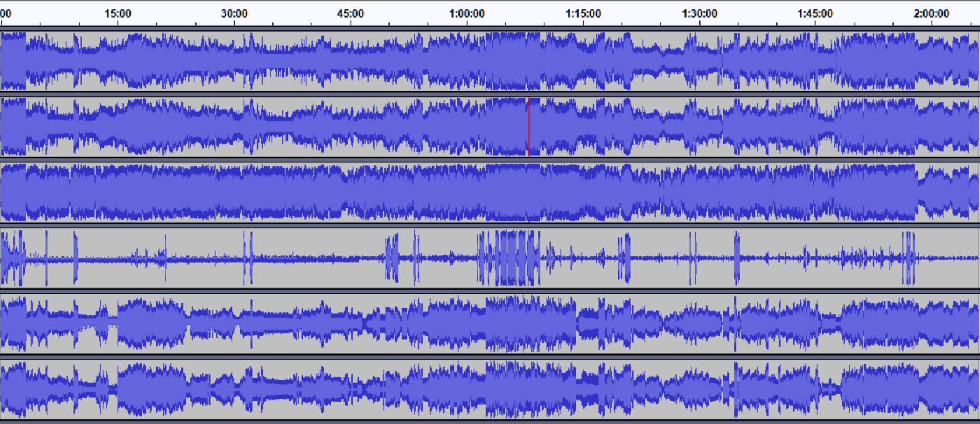Select the sparse spiky waveform track

pyautogui.click(x=489, y=258)
